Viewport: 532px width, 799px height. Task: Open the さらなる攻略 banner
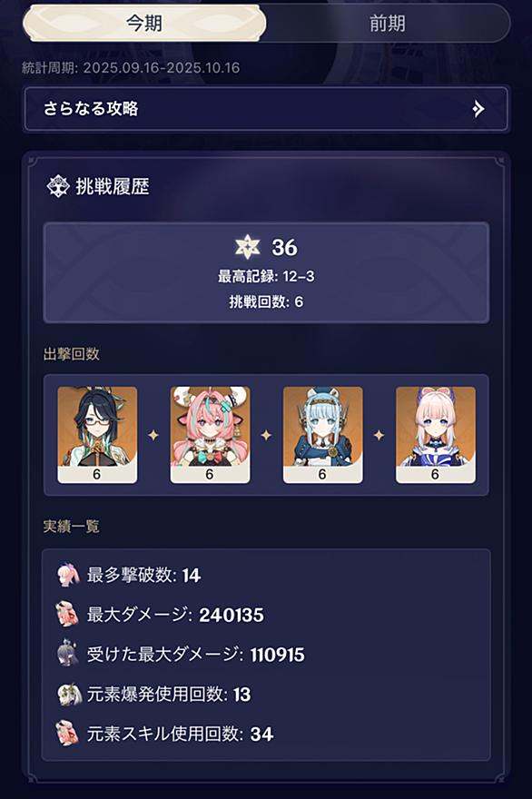coord(266,109)
